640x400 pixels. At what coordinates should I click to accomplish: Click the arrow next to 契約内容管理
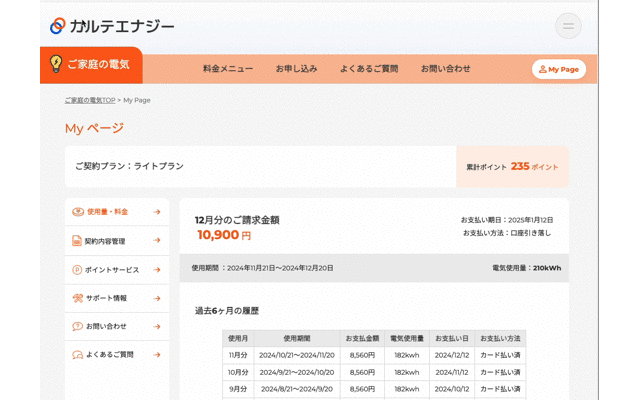click(x=157, y=240)
